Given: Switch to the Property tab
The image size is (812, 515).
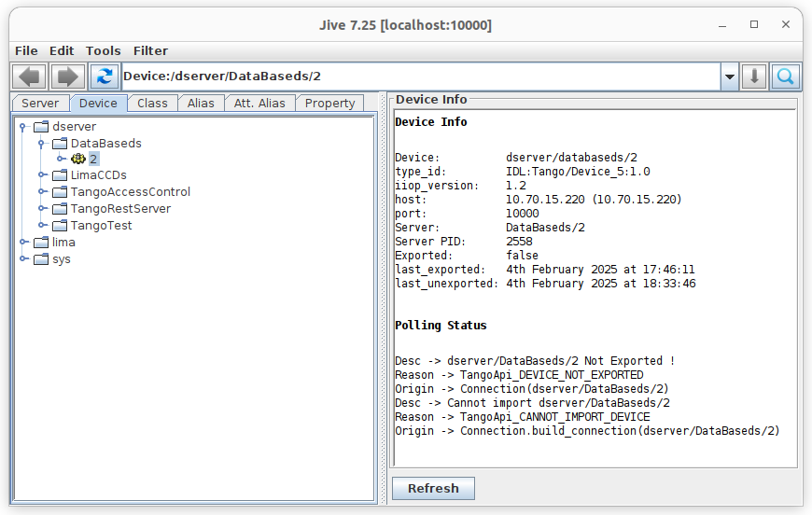Looking at the screenshot, I should point(329,103).
